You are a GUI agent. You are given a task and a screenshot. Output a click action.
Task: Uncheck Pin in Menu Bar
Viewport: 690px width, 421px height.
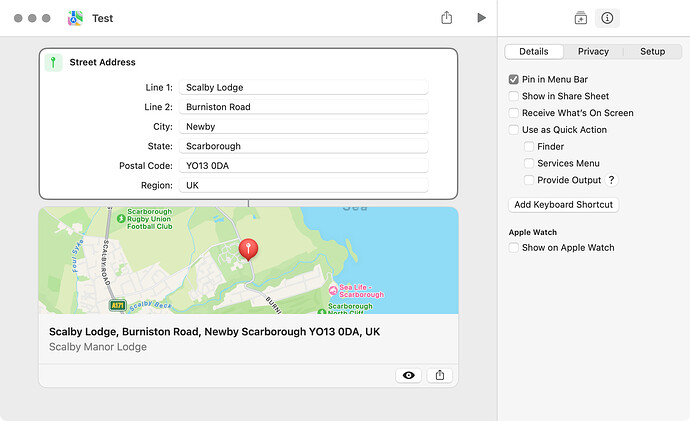(513, 79)
